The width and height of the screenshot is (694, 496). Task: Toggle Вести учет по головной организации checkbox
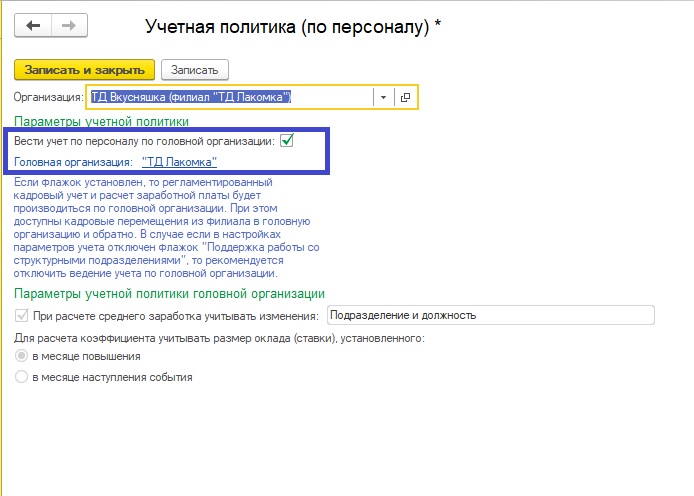pos(286,142)
